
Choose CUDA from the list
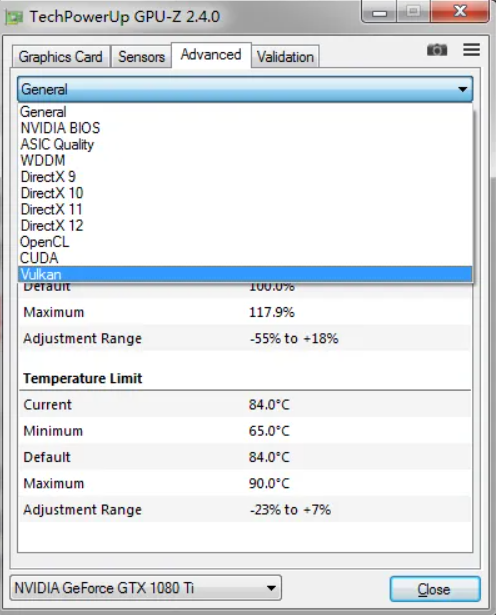tap(245, 258)
